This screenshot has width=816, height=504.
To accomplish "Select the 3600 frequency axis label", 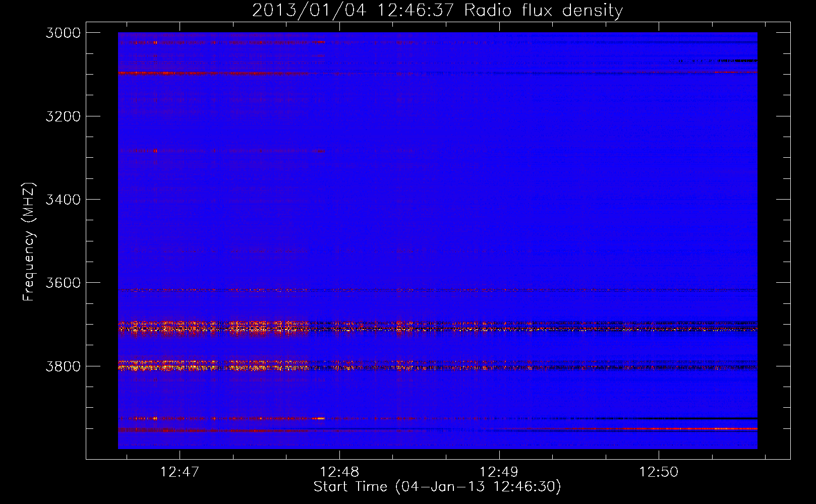I will 63,283.
